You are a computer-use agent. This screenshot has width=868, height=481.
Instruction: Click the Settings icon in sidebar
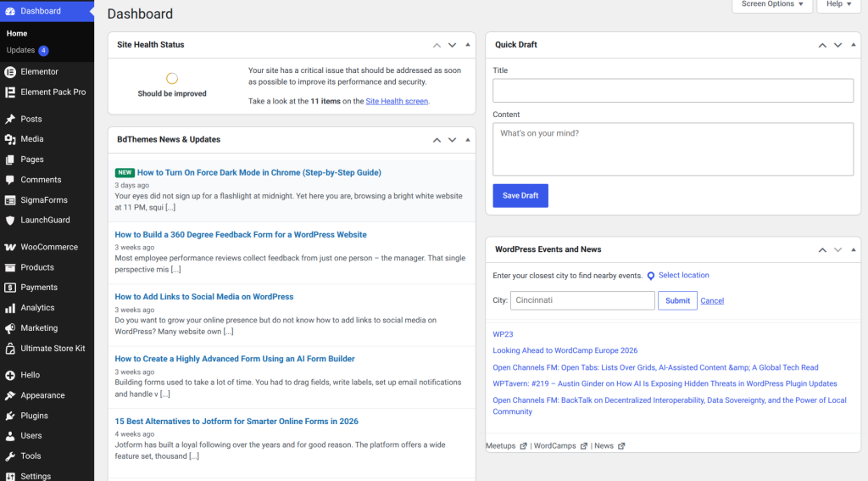click(x=10, y=476)
